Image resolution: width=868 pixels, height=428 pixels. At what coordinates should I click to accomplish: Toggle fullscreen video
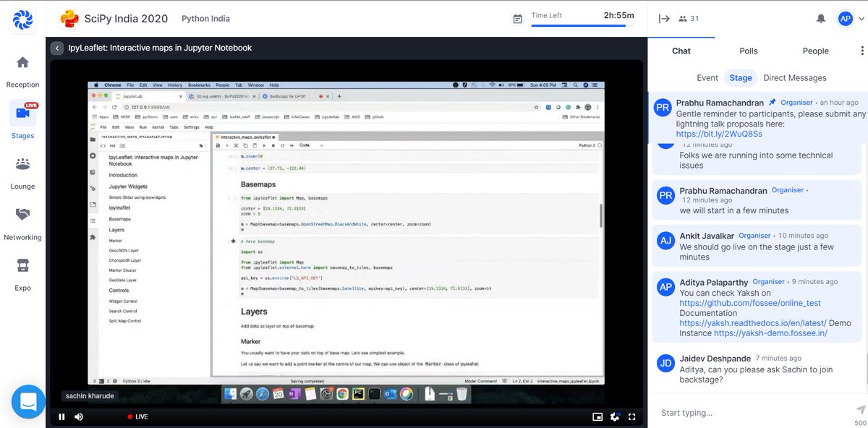point(631,416)
